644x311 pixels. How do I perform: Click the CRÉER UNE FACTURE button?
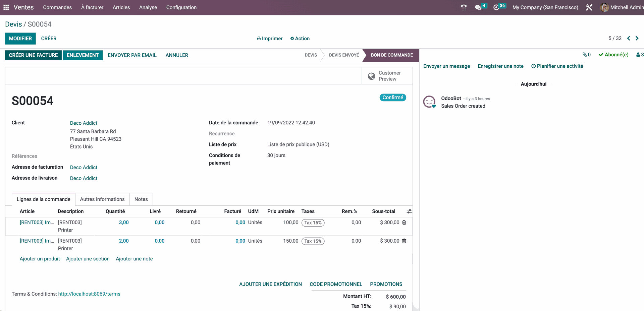click(33, 55)
